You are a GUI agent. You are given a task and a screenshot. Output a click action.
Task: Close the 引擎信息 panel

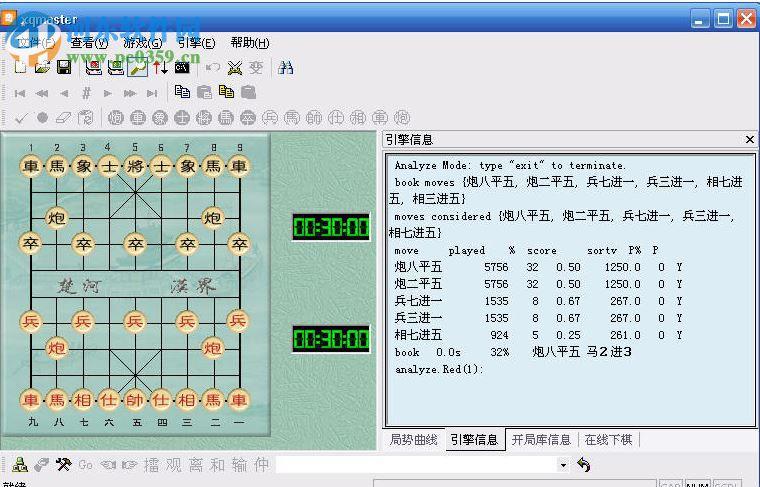(749, 140)
